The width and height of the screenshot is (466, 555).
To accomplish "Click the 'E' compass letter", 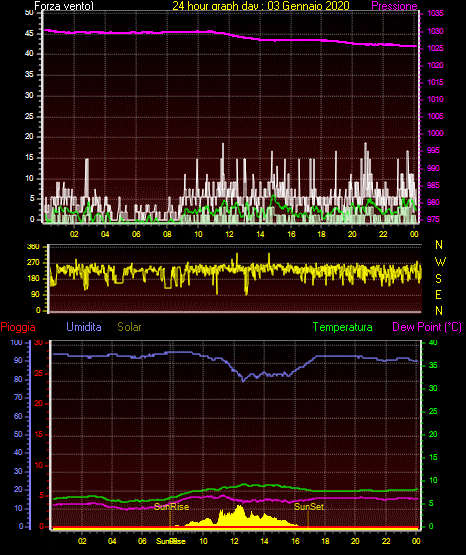I will pos(438,295).
